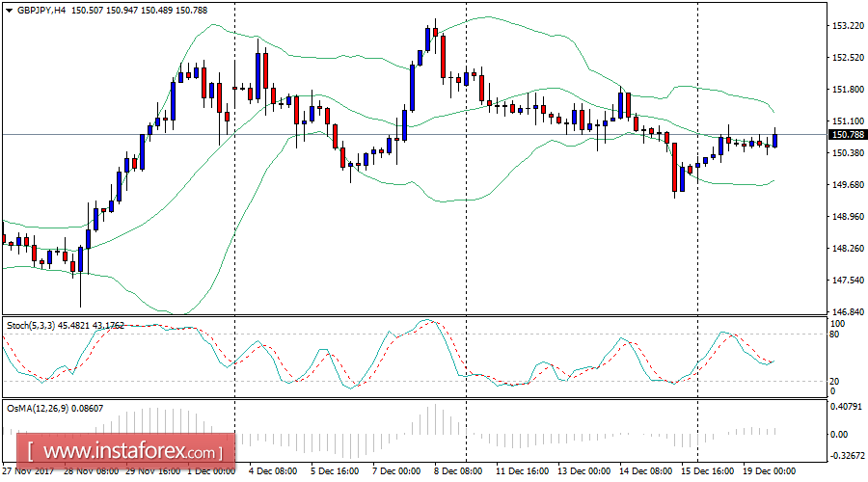Click the 151.100 price axis label

pyautogui.click(x=848, y=121)
